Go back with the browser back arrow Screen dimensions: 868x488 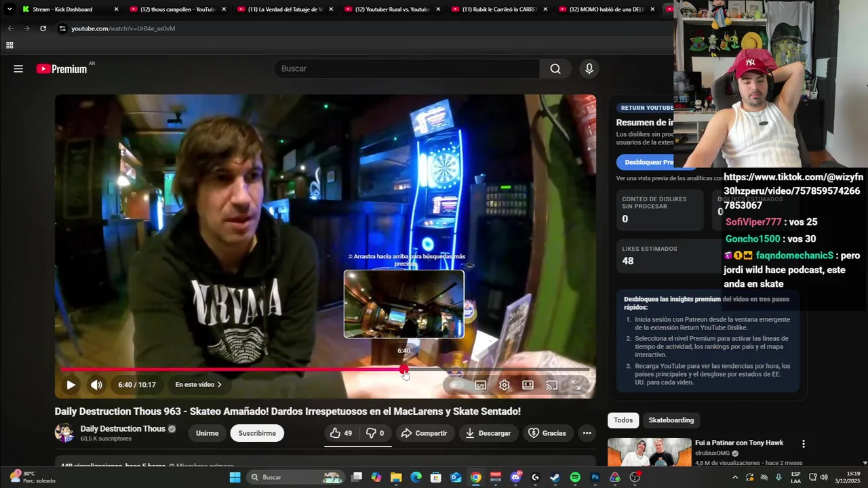tap(10, 28)
